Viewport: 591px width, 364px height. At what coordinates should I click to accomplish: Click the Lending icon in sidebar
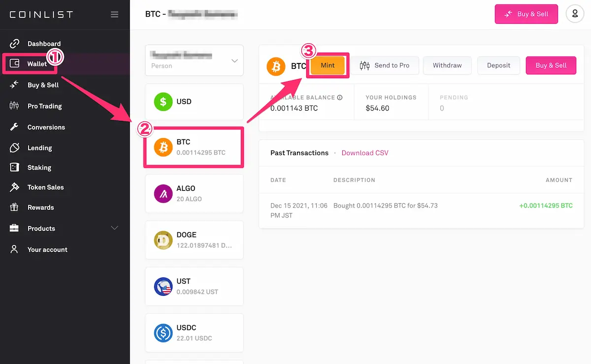pos(15,148)
